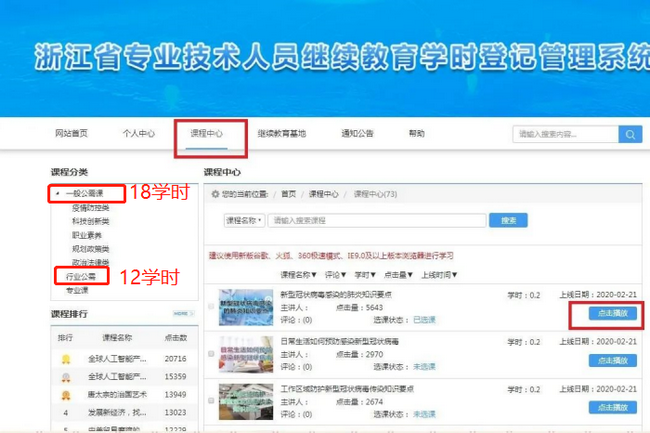Tick checkbox for 工作区域防护新型冠状病毒传染知识要点 course
650x433 pixels.
coord(210,400)
